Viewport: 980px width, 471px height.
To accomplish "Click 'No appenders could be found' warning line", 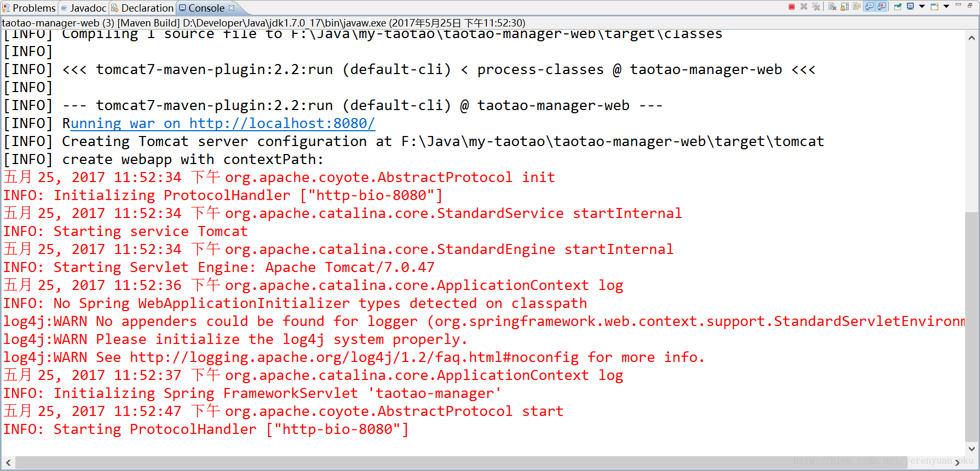I will (484, 321).
